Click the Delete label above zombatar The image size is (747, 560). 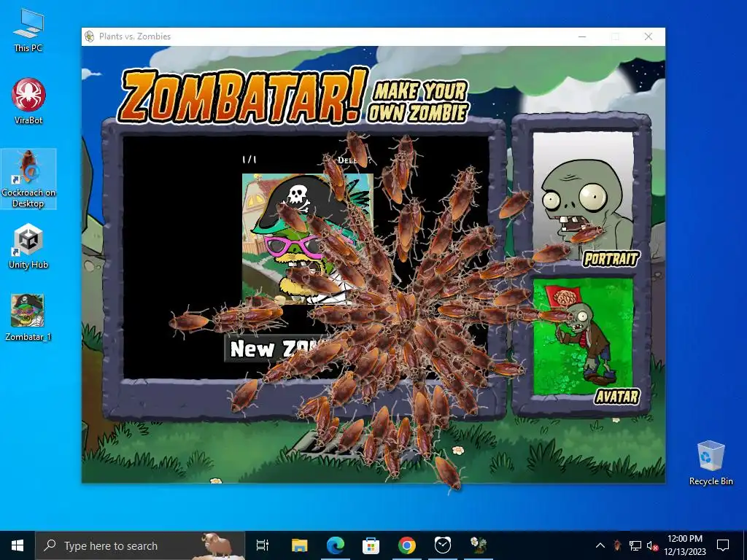(x=353, y=160)
